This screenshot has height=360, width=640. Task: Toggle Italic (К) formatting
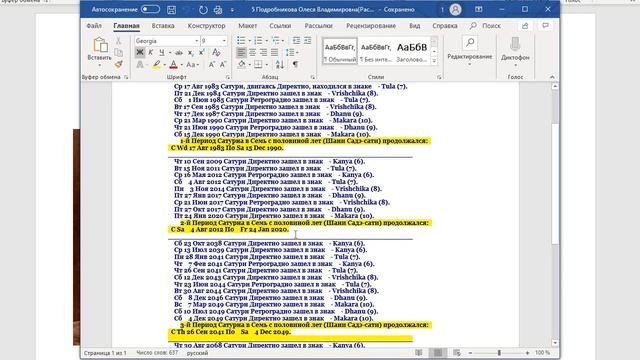point(151,52)
